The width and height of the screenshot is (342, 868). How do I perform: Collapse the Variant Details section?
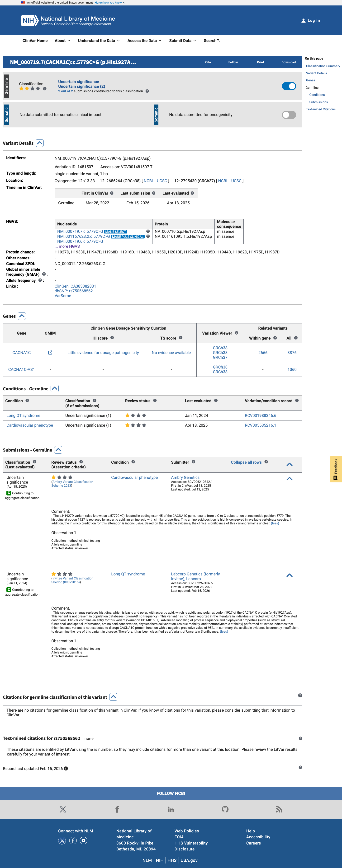coord(40,143)
